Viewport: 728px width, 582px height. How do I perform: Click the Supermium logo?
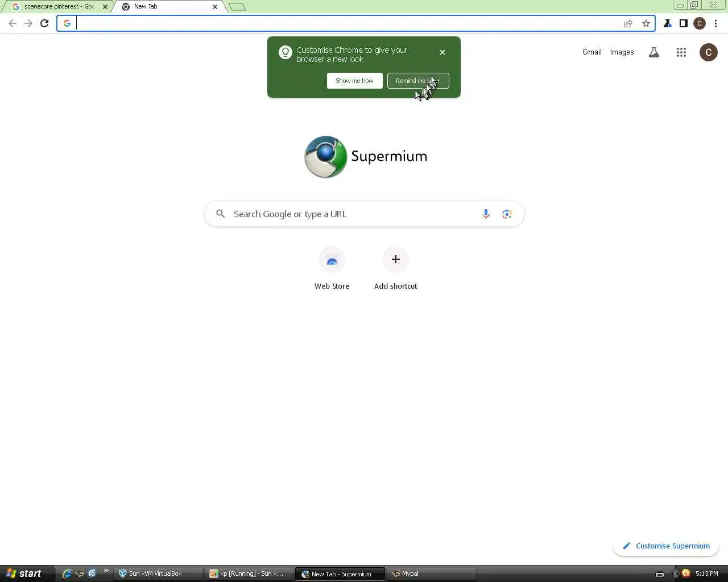pyautogui.click(x=366, y=157)
